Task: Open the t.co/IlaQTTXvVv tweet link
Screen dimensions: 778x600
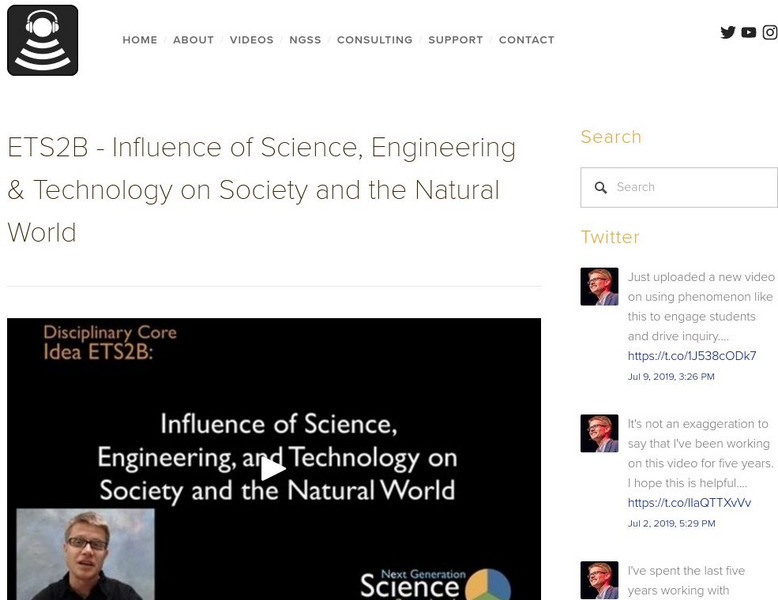Action: pyautogui.click(x=689, y=503)
